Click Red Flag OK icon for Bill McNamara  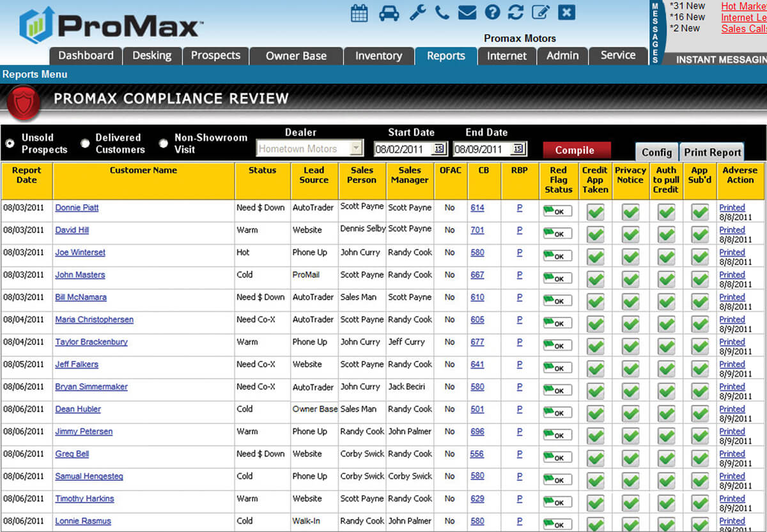point(557,301)
